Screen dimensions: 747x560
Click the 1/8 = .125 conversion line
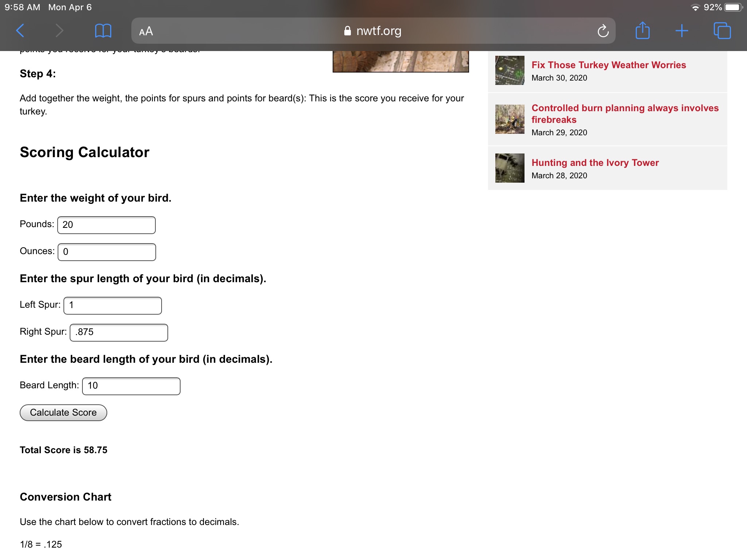click(x=41, y=544)
